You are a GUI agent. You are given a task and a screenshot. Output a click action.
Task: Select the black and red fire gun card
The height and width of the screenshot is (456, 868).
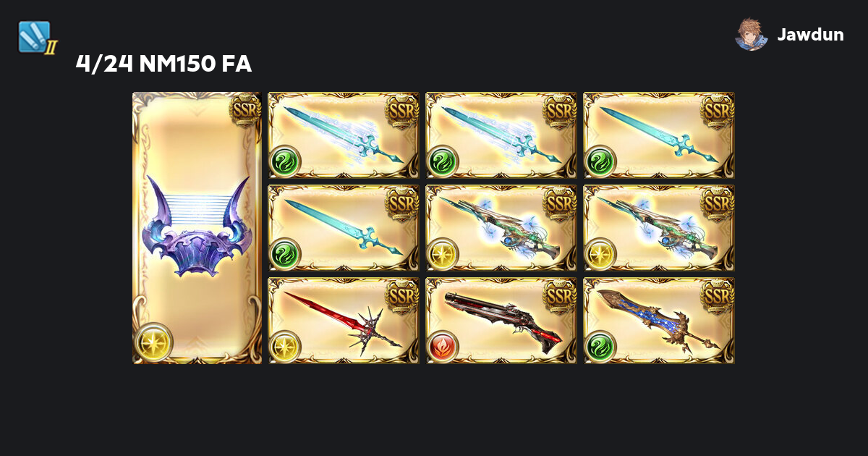click(x=501, y=321)
